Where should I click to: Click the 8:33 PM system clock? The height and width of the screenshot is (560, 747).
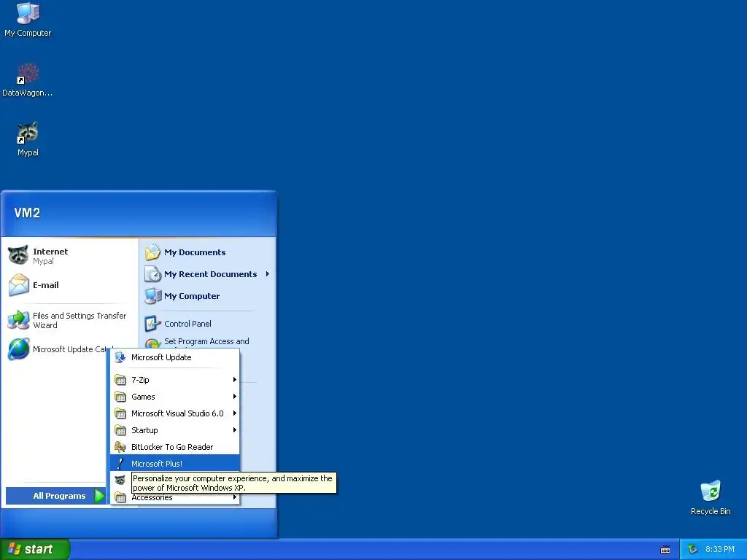pos(719,549)
